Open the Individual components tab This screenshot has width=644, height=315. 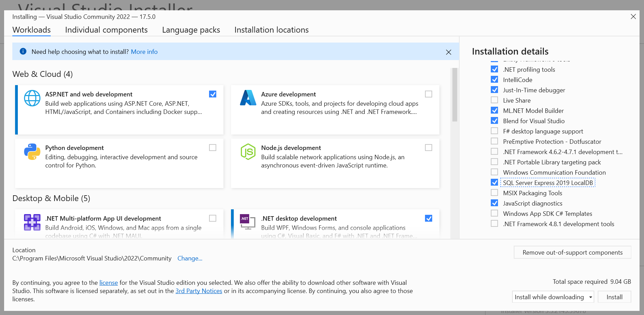tap(106, 30)
